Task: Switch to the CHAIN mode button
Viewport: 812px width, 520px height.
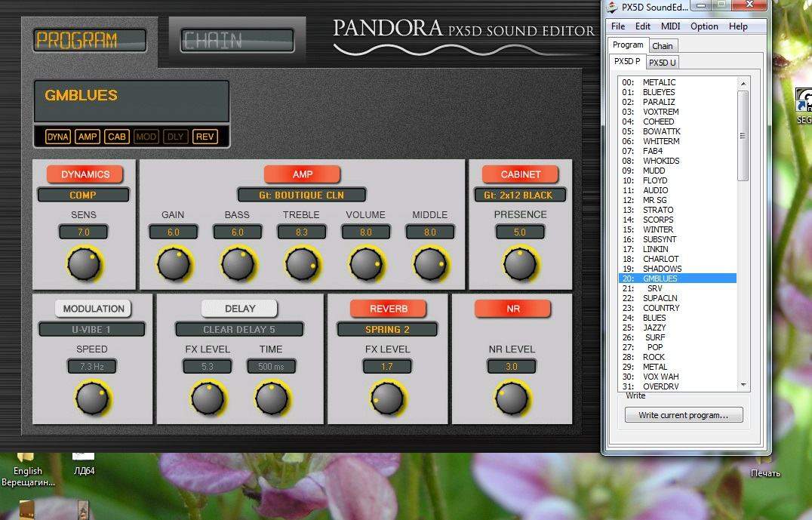Action: pyautogui.click(x=237, y=40)
